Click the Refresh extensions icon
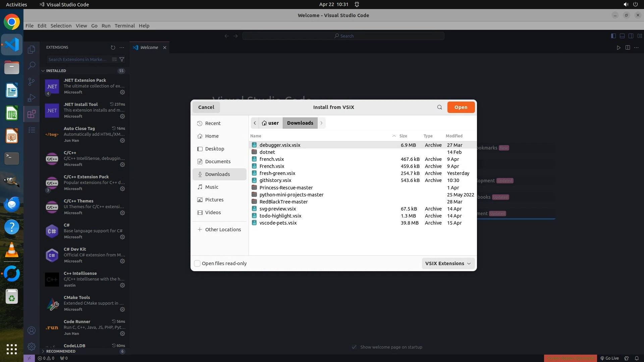This screenshot has width=644, height=362. (113, 48)
